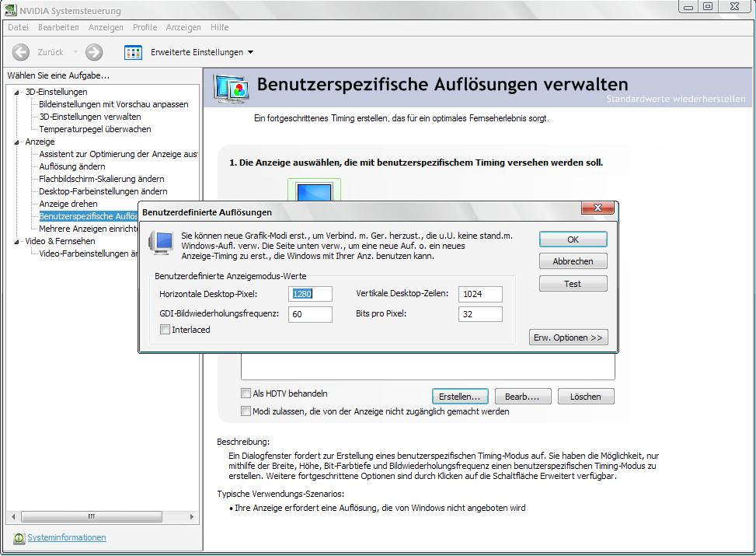Select Auflösung ändern tree item

(x=72, y=166)
